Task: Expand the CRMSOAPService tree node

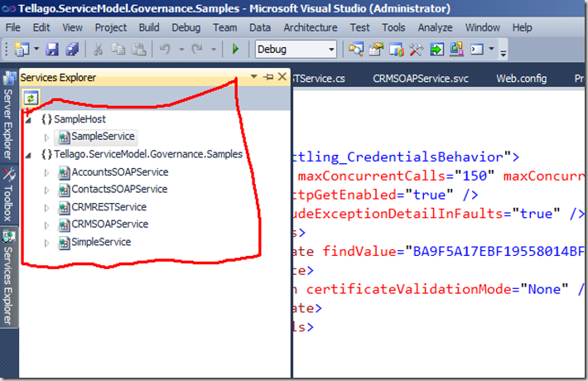Action: click(x=46, y=225)
